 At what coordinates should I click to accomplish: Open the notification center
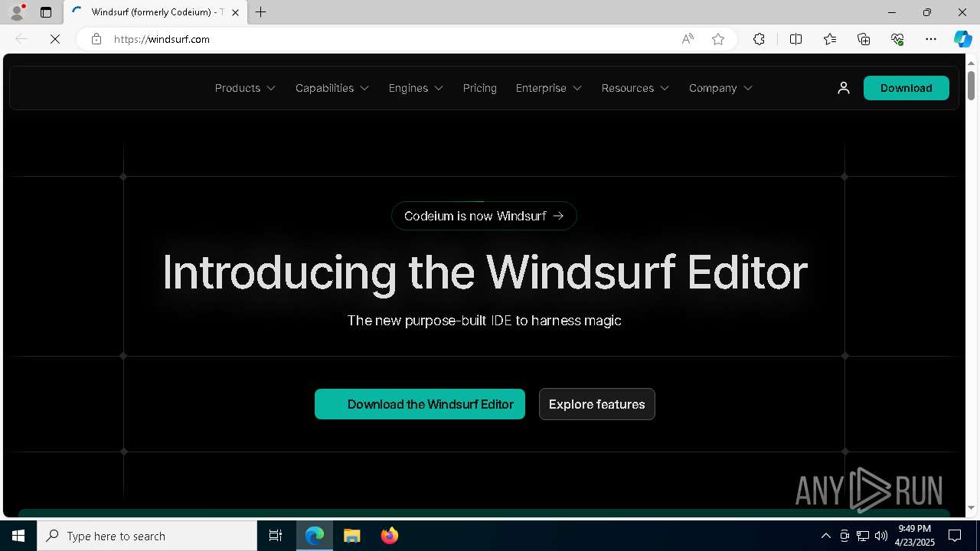[x=955, y=536]
